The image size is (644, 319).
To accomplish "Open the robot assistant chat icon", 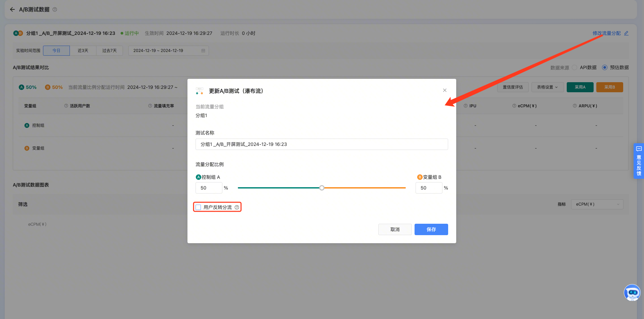I will tap(632, 293).
